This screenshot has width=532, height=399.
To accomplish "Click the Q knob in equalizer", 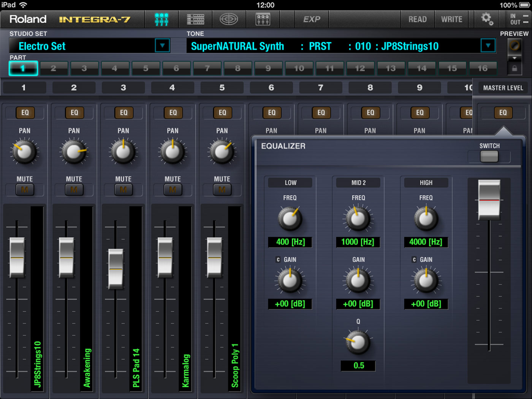I will (358, 342).
